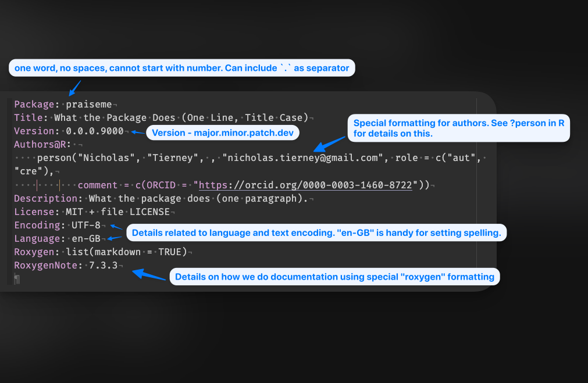The height and width of the screenshot is (383, 588).
Task: Click the arrow pointing at en-GB
Action: pos(115,238)
